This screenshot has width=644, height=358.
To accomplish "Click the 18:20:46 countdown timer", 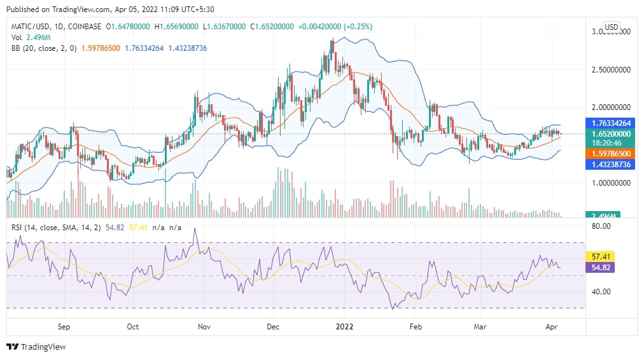I will 606,143.
